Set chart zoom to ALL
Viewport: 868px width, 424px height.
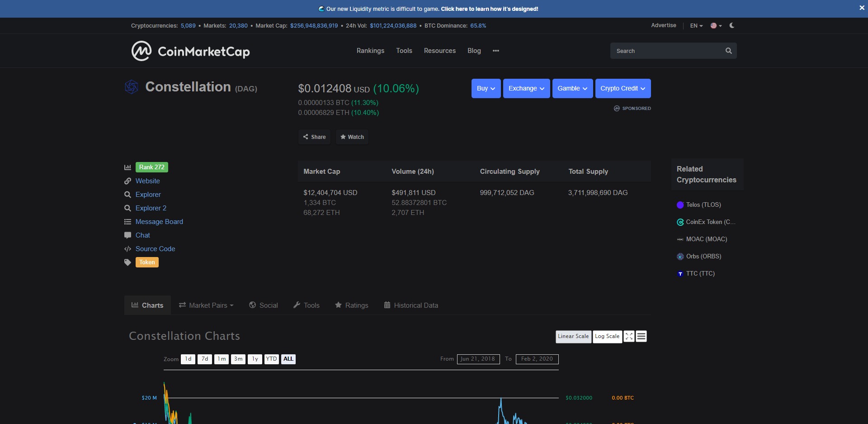[288, 359]
